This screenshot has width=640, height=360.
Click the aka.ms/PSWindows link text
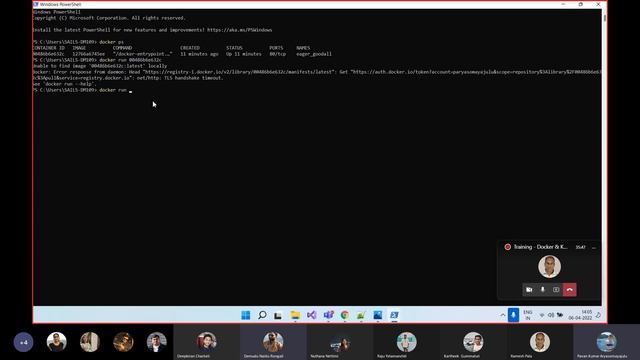click(x=240, y=30)
